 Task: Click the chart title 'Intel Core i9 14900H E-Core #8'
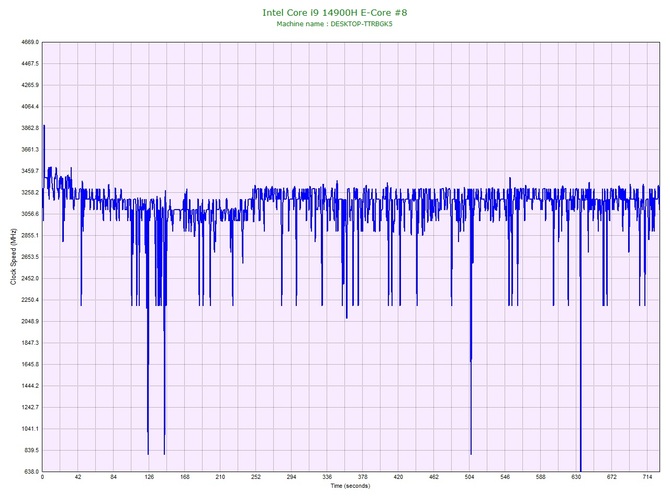click(x=335, y=12)
